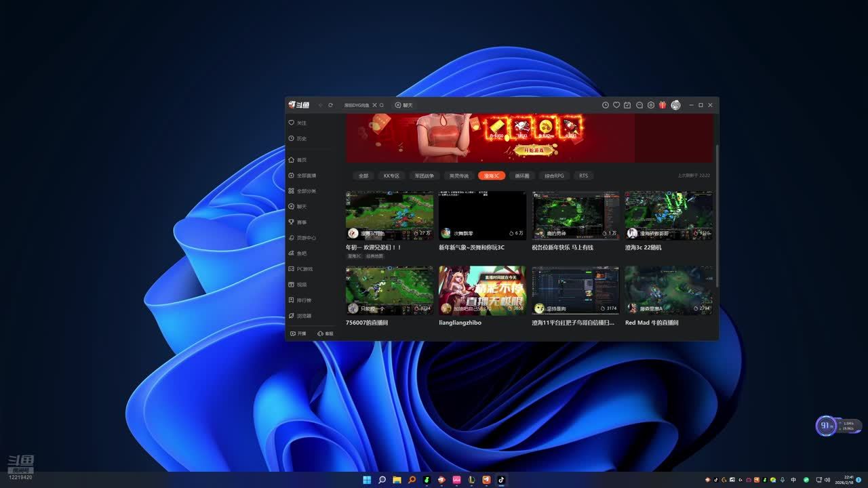The height and width of the screenshot is (488, 868).
Task: Open the 澄海3c 22随机 stream thumbnail
Action: tap(668, 216)
